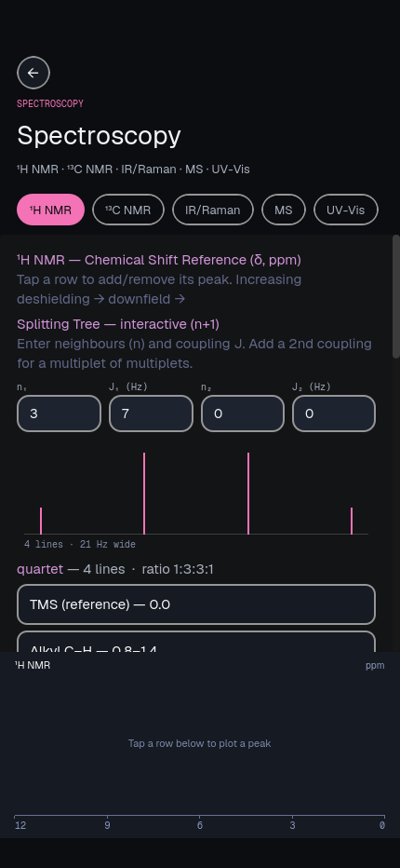400x868 pixels.
Task: Open the IR/Raman tab
Action: 213,210
